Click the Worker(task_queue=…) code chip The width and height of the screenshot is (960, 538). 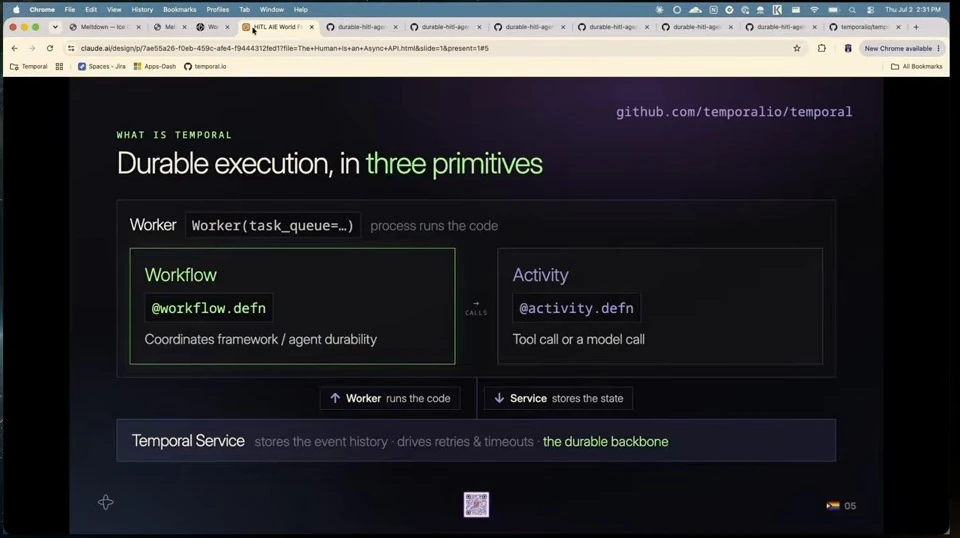pyautogui.click(x=272, y=225)
